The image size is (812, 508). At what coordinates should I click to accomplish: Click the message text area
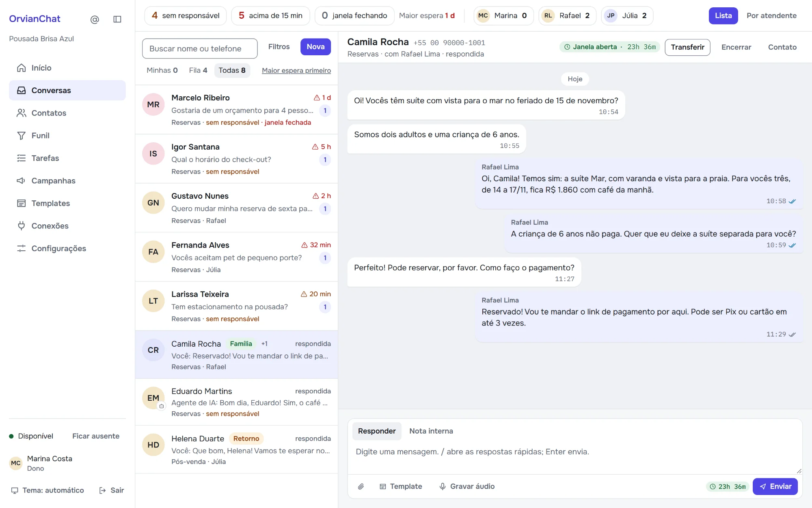[x=575, y=458]
